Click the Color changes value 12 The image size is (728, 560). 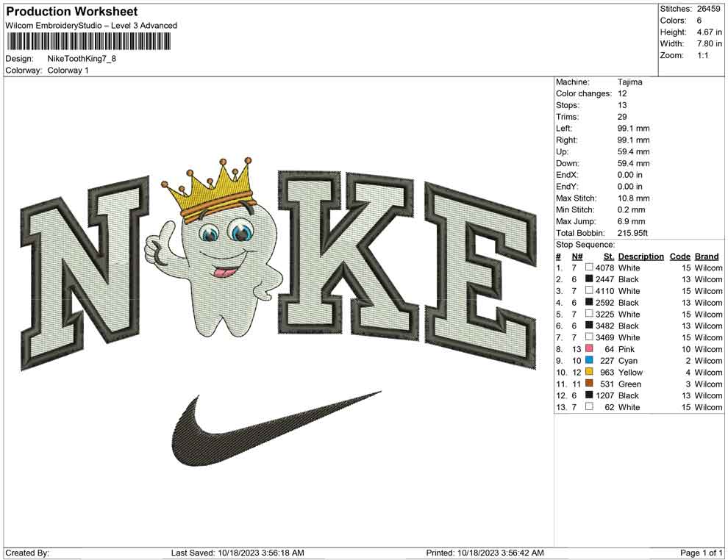click(x=622, y=93)
